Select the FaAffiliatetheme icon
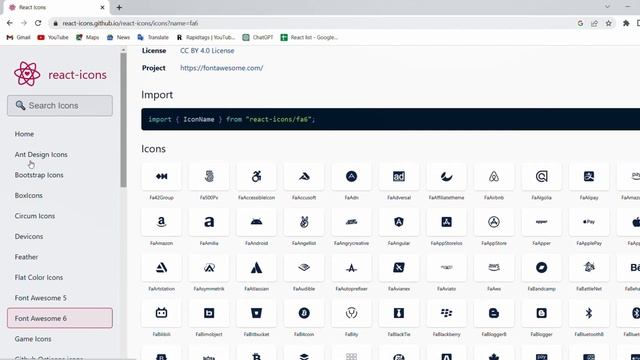 point(447,176)
